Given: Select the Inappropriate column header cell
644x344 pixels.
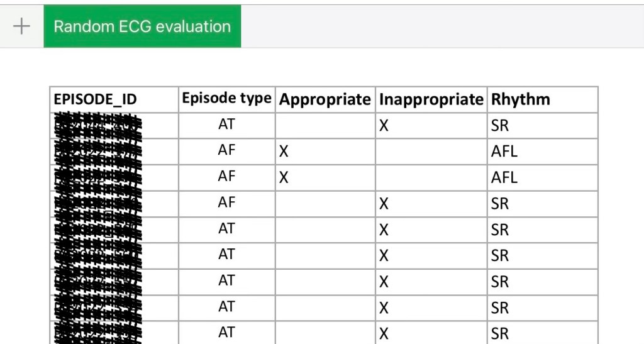Looking at the screenshot, I should 431,99.
